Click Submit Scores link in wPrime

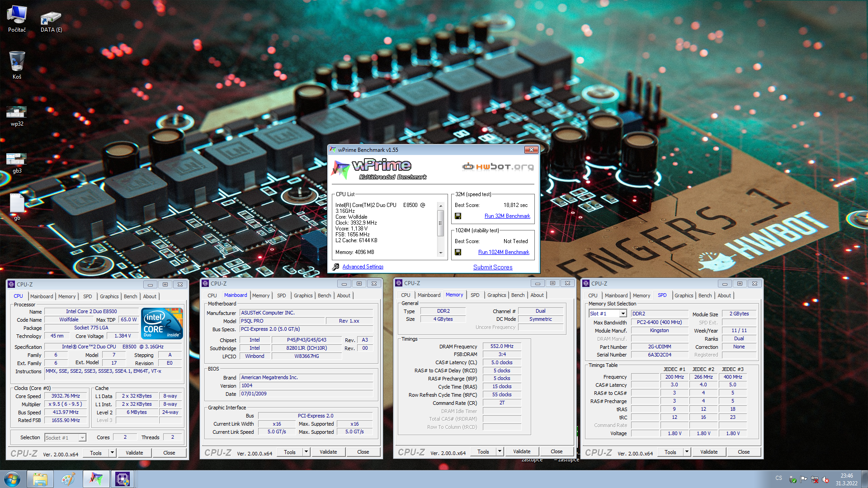493,267
